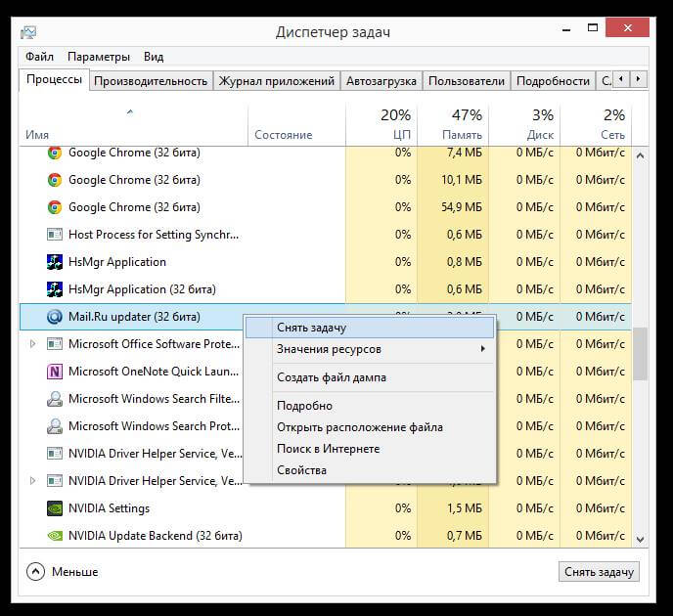The image size is (673, 616).
Task: Open the Файл menu
Action: click(x=39, y=57)
